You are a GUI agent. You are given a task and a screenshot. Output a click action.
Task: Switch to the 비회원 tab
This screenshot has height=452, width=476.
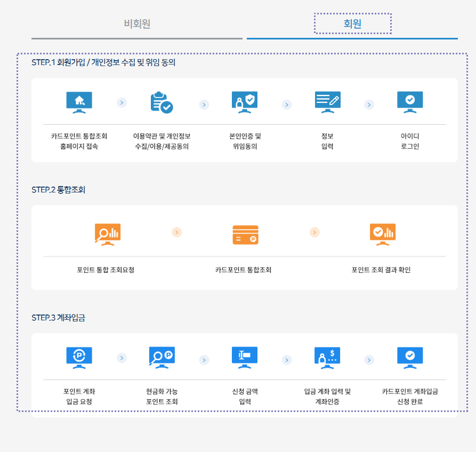[x=137, y=23]
